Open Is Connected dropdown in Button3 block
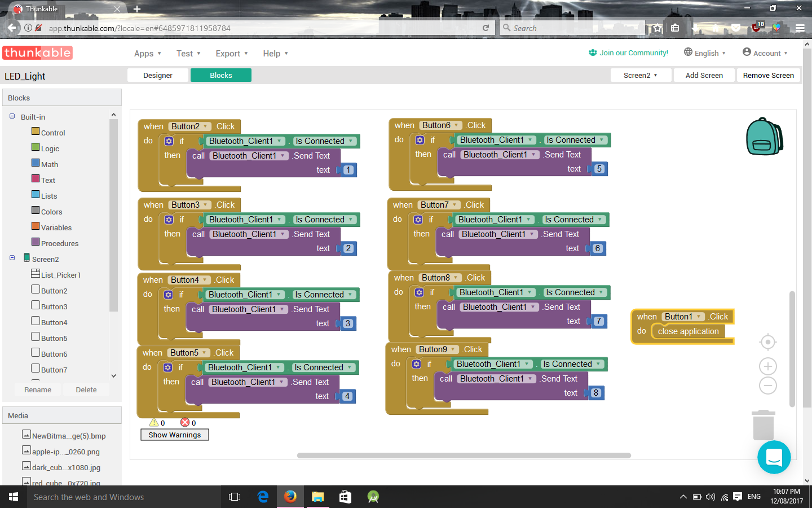Screen dimensions: 812x508 click(x=324, y=220)
